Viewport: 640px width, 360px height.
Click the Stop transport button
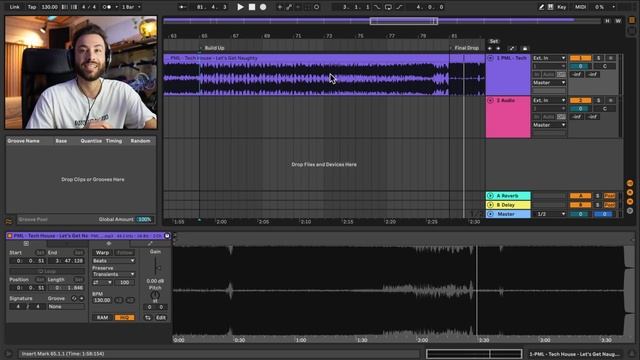[252, 7]
